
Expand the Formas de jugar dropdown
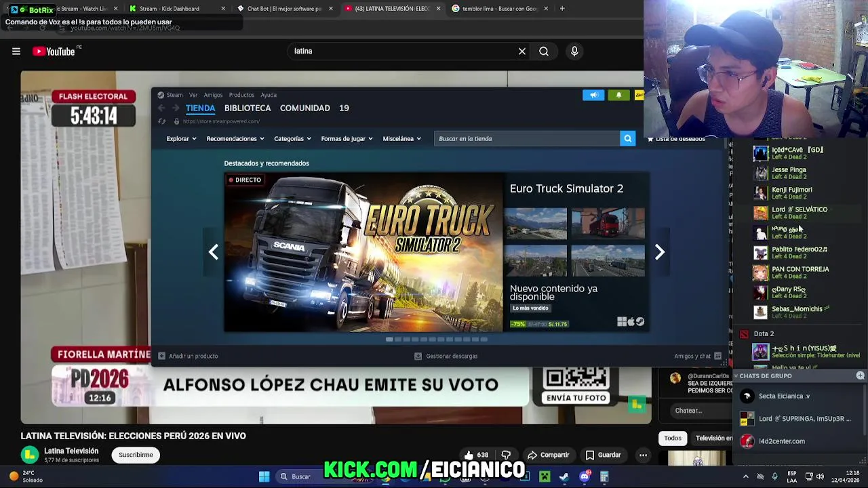coord(347,138)
